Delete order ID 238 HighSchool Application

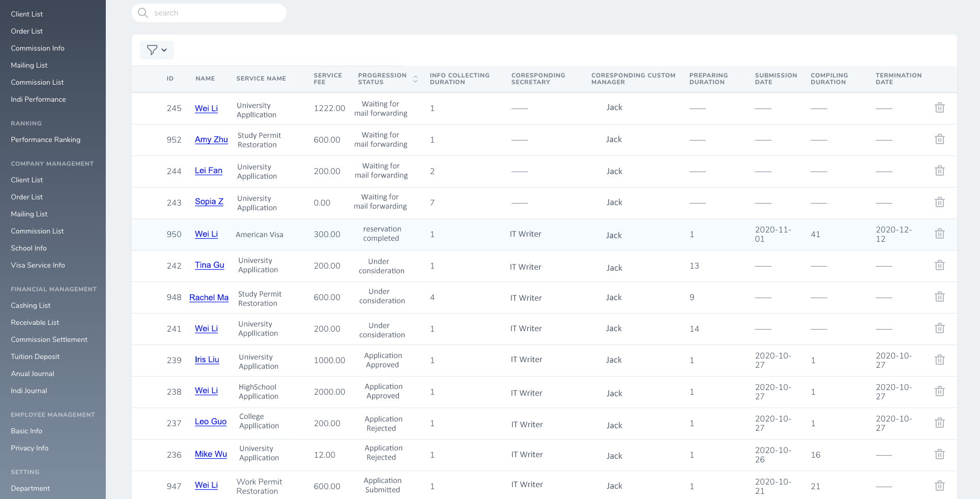click(939, 391)
